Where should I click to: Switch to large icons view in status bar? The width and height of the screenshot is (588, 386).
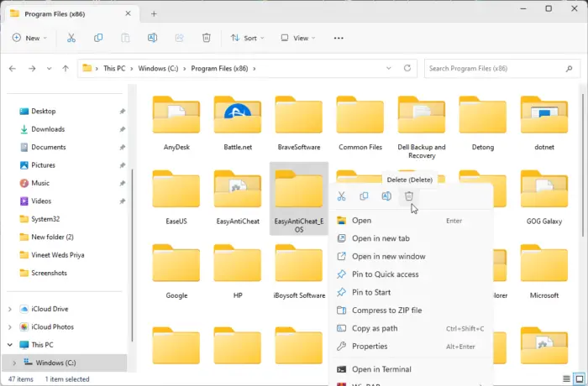[x=579, y=379]
